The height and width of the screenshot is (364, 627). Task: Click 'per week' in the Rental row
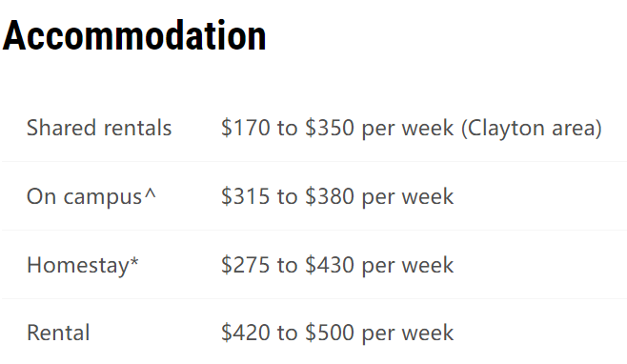point(408,334)
